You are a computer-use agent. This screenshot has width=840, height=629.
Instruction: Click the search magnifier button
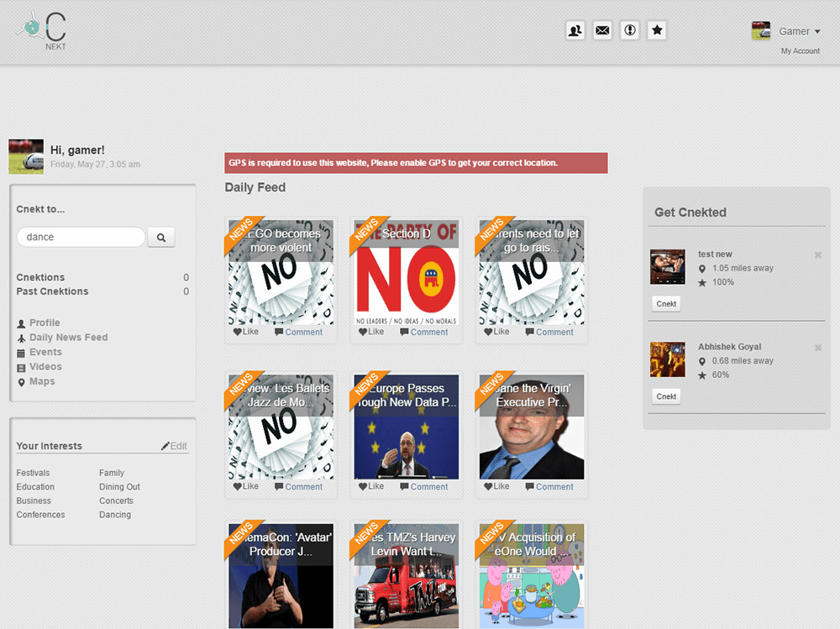[160, 238]
